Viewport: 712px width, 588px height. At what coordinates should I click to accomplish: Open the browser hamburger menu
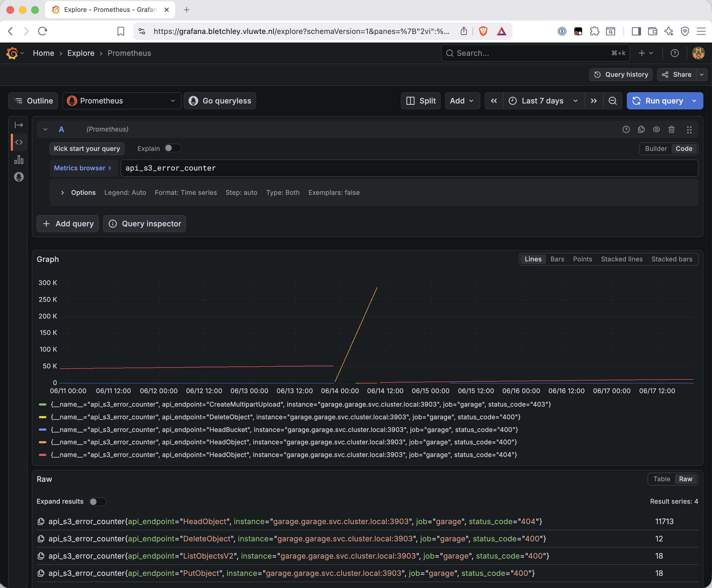tap(701, 32)
